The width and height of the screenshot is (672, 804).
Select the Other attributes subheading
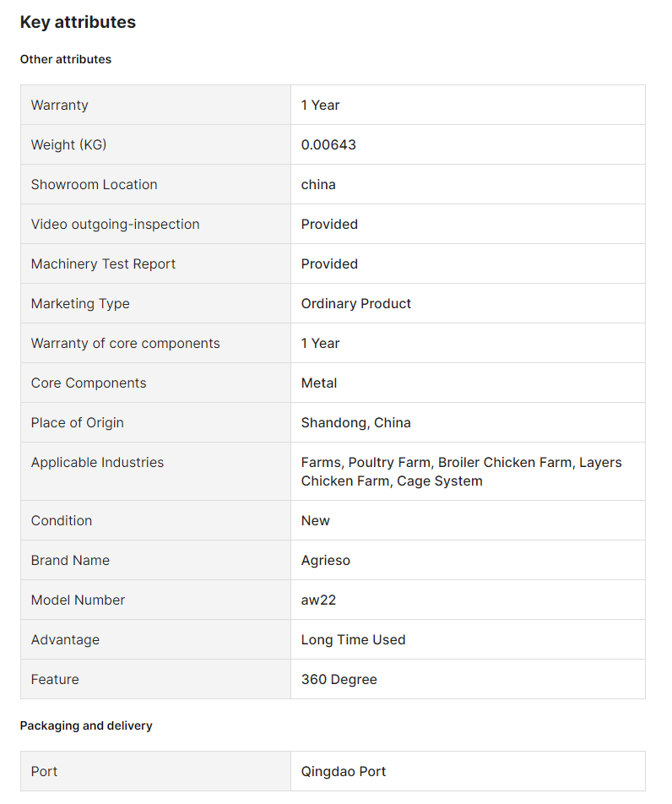[66, 59]
